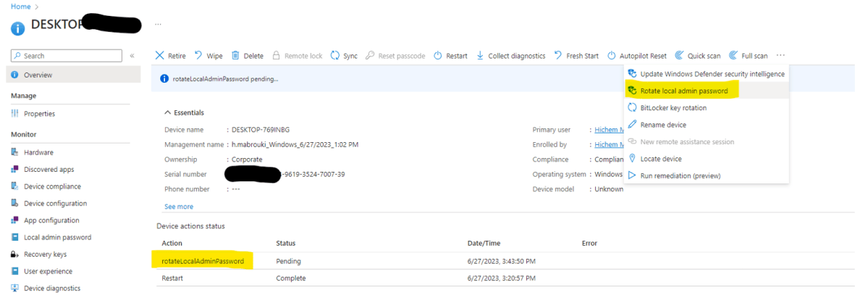Collapse the sidebar with double chevron

coord(132,56)
